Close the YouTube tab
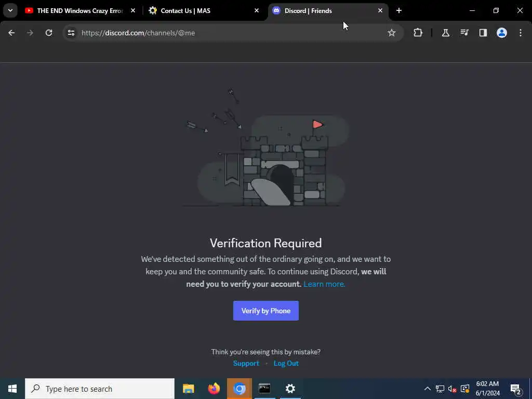Image resolution: width=532 pixels, height=399 pixels. click(x=133, y=10)
